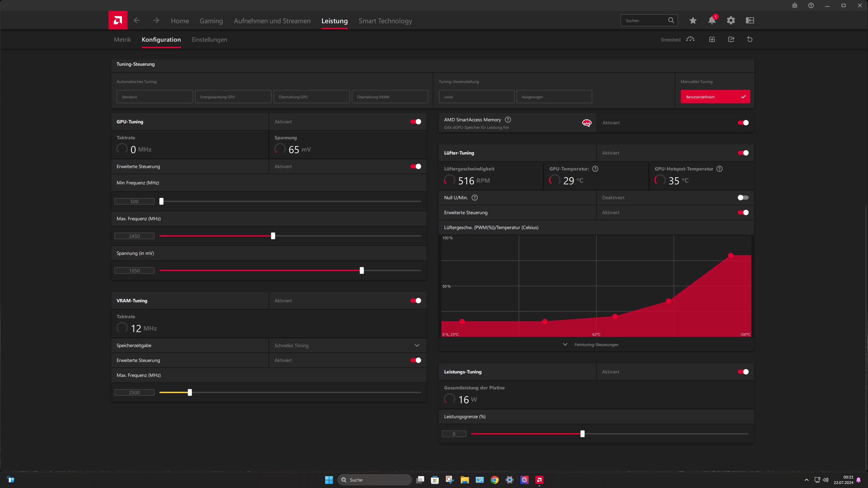This screenshot has height=488, width=868.
Task: Switch to the Metrik tab
Action: [x=122, y=40]
